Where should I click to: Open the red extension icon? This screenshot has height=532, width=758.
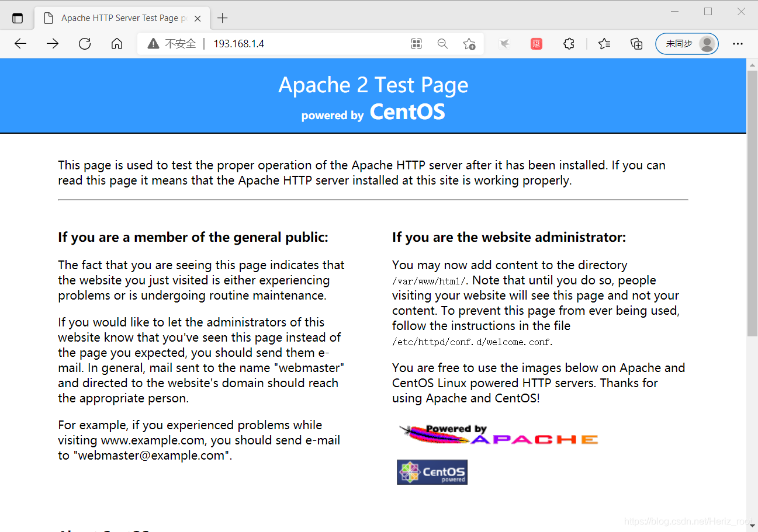pos(537,44)
